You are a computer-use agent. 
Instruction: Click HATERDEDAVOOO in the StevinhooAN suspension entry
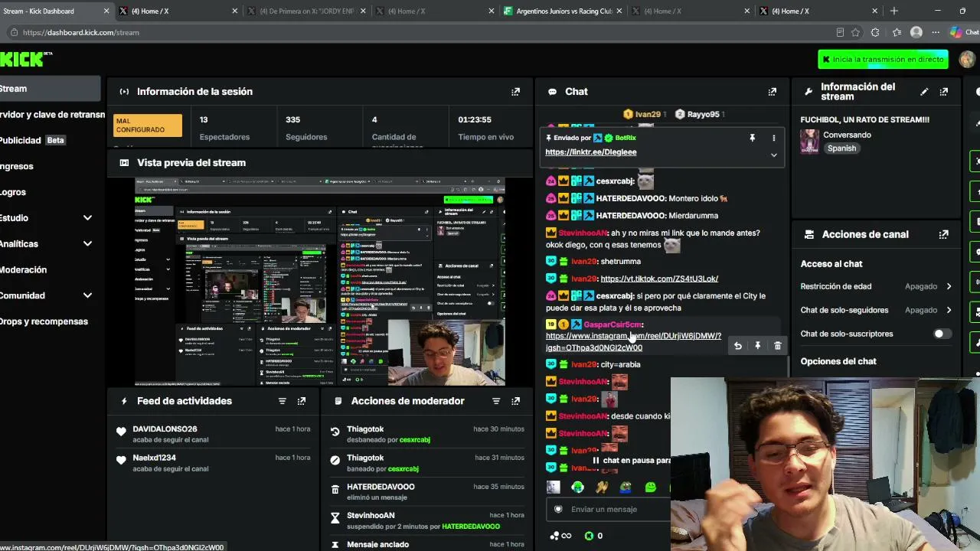coord(471,527)
